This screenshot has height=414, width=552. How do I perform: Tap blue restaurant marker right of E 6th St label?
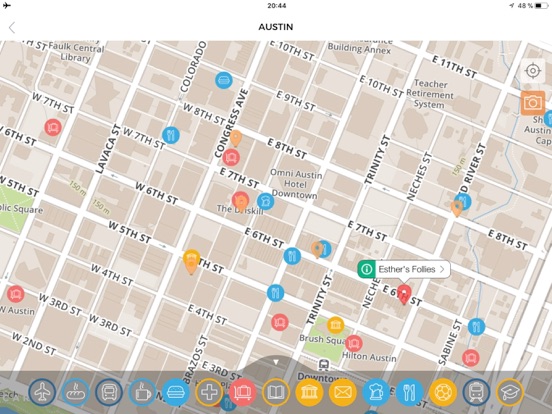[292, 256]
